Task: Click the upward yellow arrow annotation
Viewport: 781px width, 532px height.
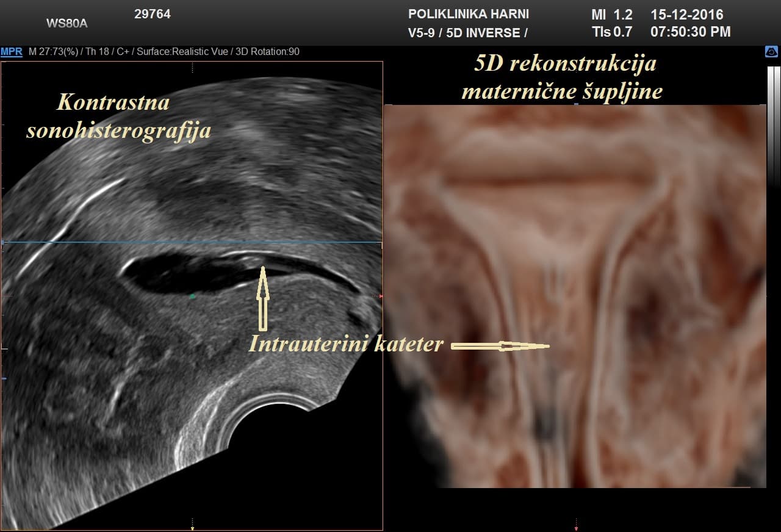Action: coord(262,298)
